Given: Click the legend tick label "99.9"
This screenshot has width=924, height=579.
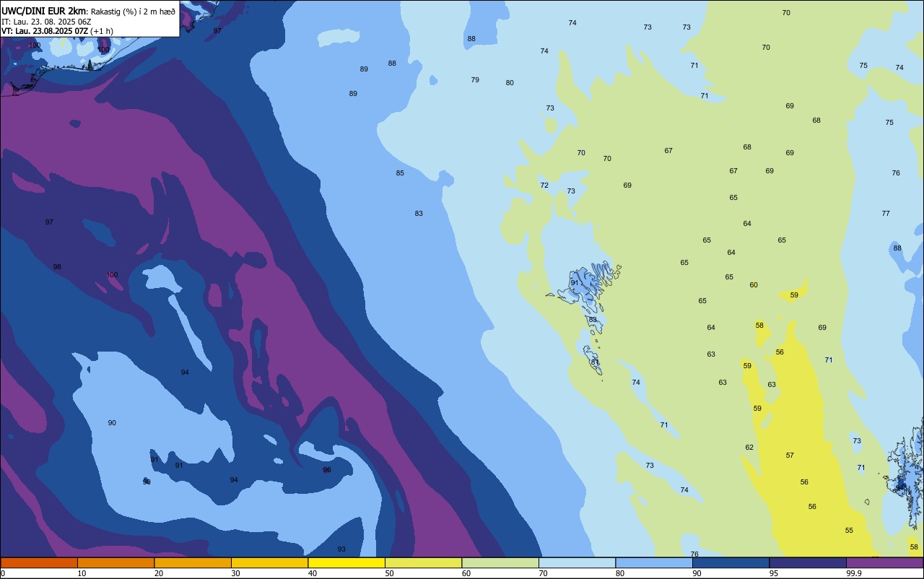Looking at the screenshot, I should [x=855, y=573].
